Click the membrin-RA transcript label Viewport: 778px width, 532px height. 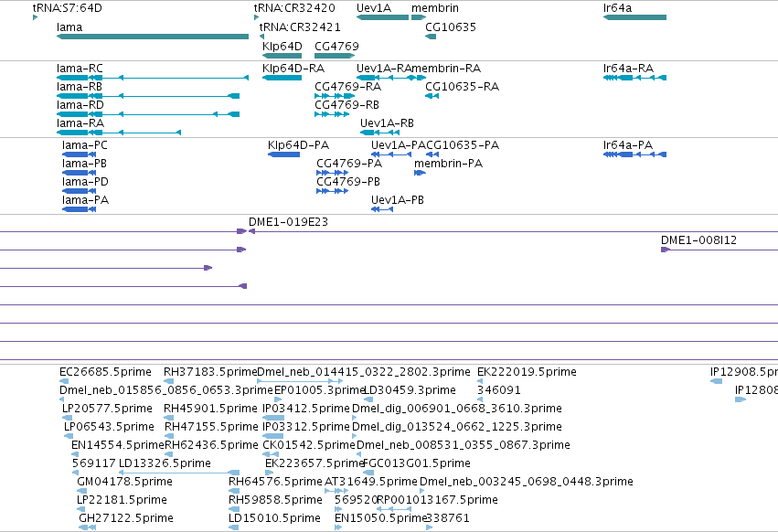[x=446, y=68]
